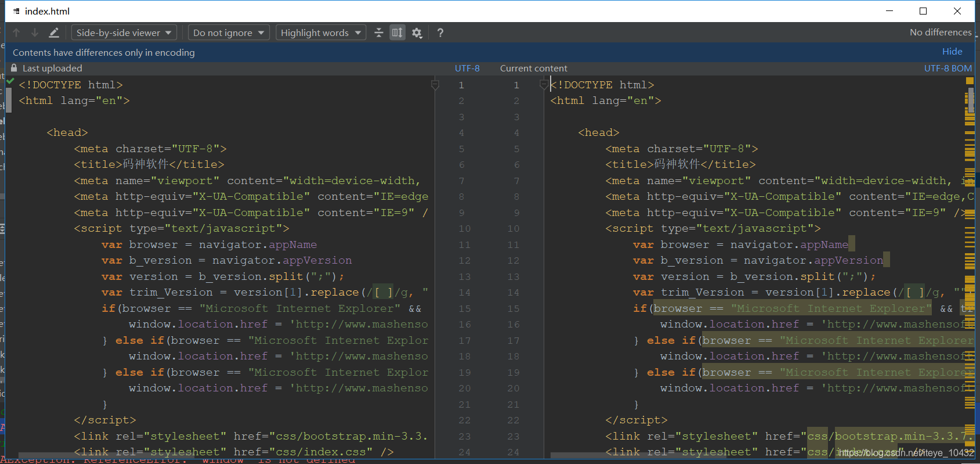
Task: Maximize the index.html window
Action: point(923,11)
